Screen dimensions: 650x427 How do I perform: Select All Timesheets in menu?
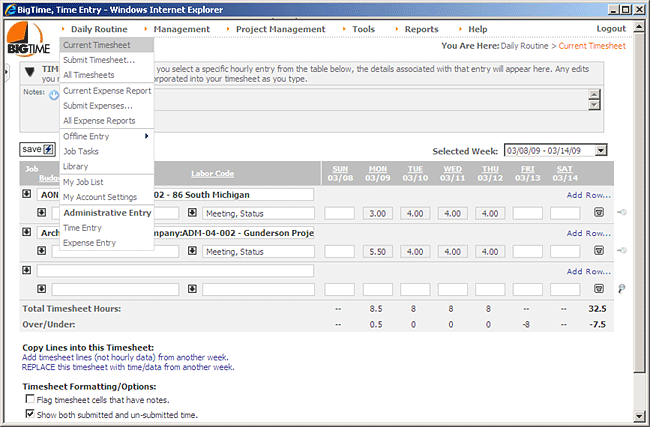107,75
